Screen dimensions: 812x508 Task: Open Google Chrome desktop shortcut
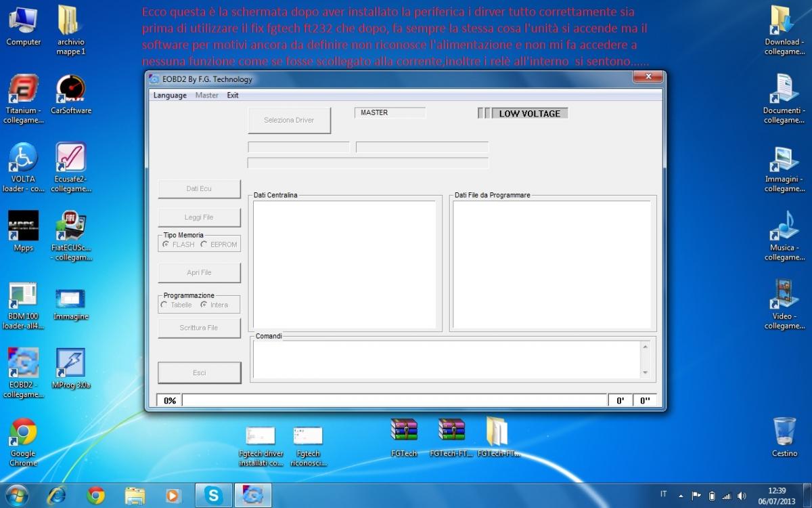coord(24,442)
